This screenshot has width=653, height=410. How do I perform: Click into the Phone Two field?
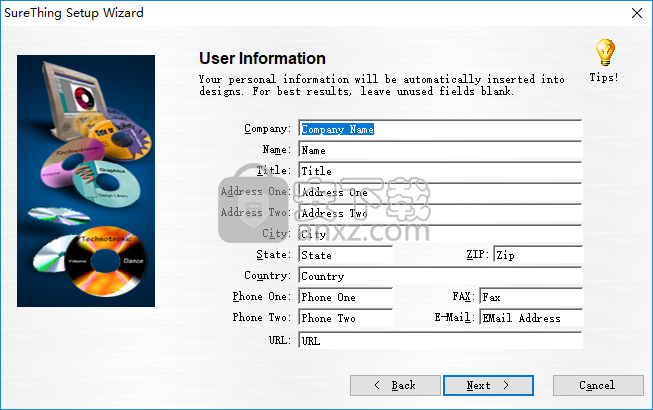click(x=346, y=318)
